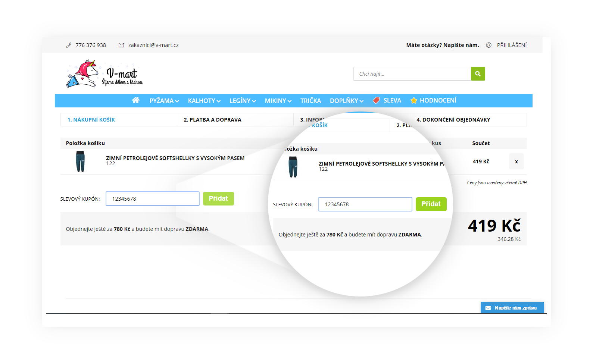Click the large 419 Kč total
This screenshot has height=364, width=593.
pos(494,226)
